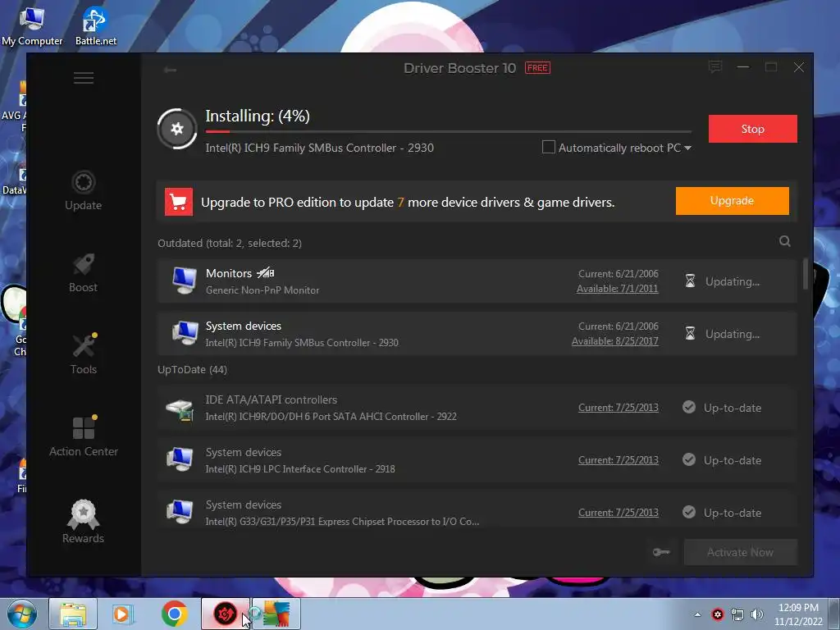Open Action Center in sidebar

84,436
